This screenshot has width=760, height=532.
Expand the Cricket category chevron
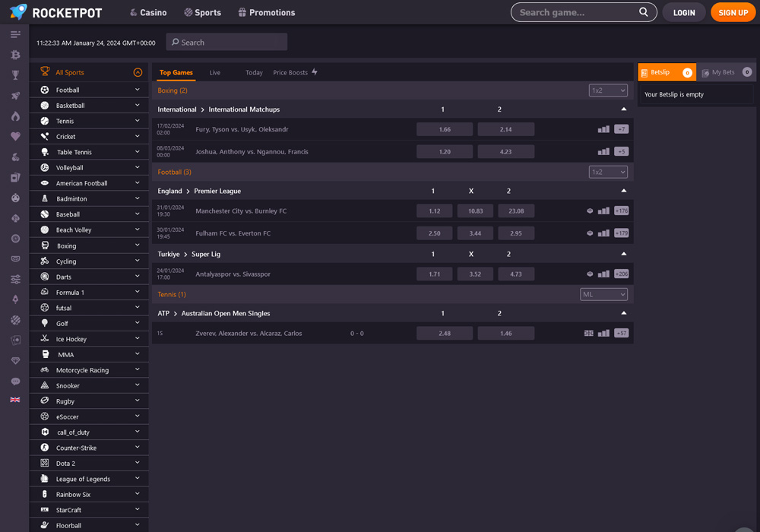137,136
